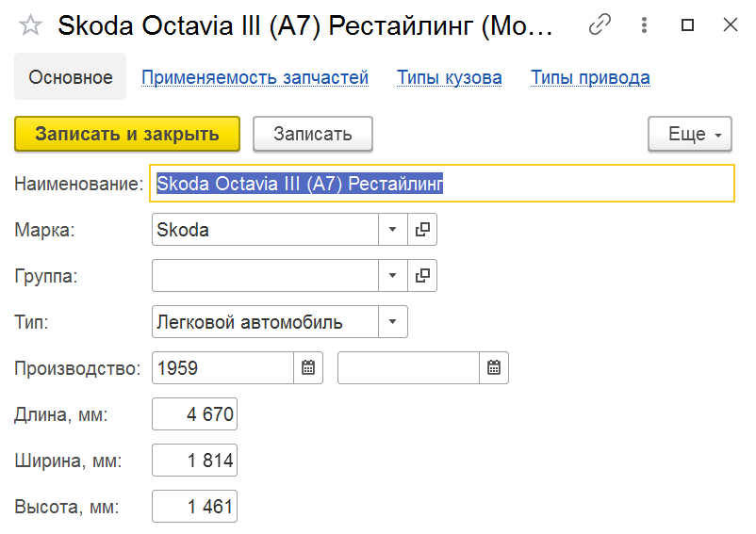The image size is (756, 534).
Task: Click the production start field with 1959
Action: [222, 368]
